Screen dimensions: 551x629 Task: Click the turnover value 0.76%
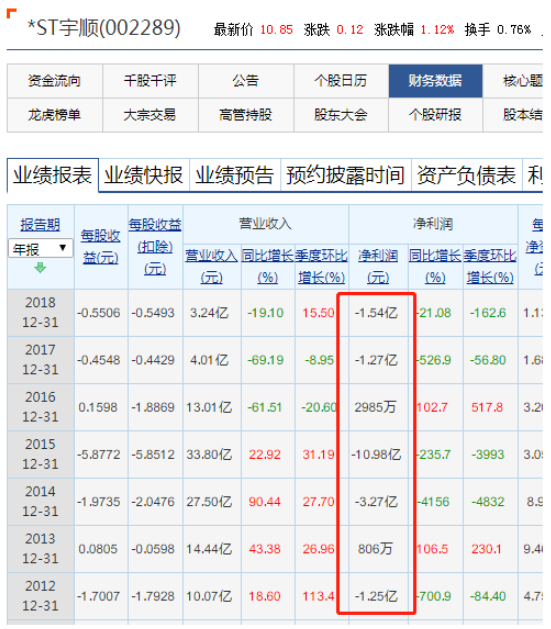(x=514, y=30)
